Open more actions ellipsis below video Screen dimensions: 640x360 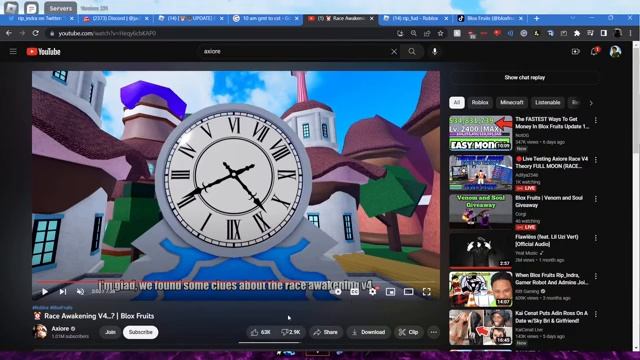433,332
